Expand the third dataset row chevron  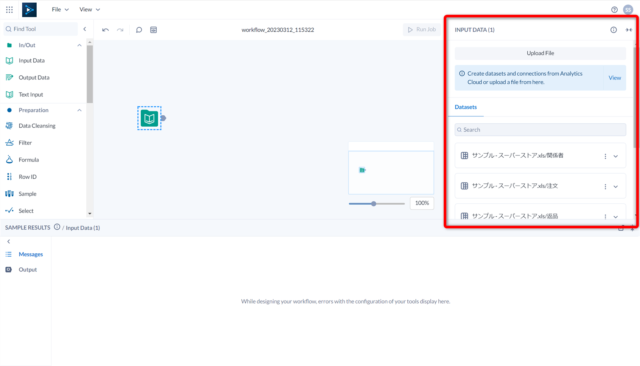616,217
